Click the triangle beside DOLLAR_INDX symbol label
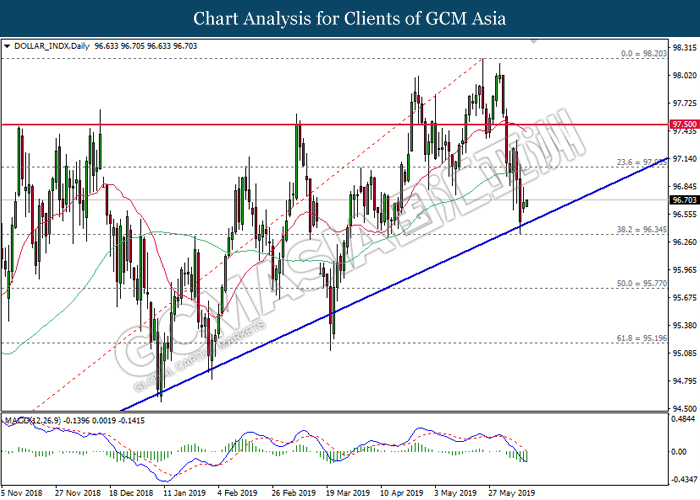 tap(8, 46)
